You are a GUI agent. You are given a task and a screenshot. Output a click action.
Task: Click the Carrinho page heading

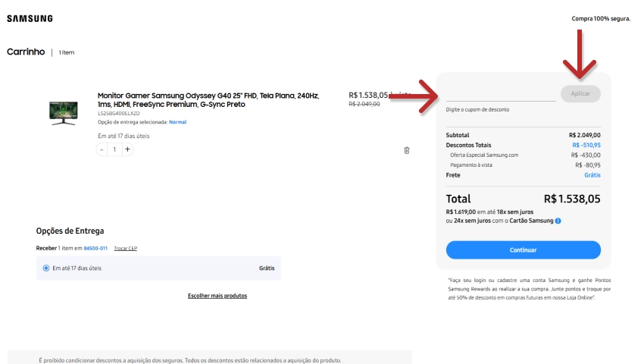pos(26,52)
